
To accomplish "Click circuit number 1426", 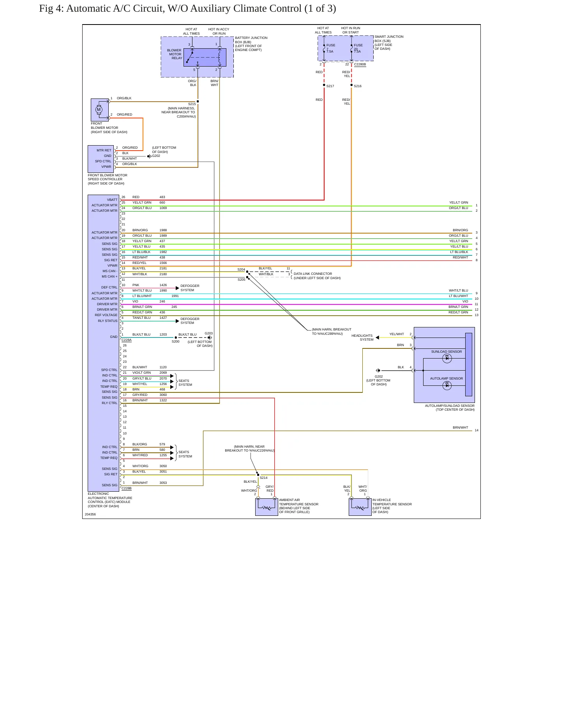I will (163, 285).
